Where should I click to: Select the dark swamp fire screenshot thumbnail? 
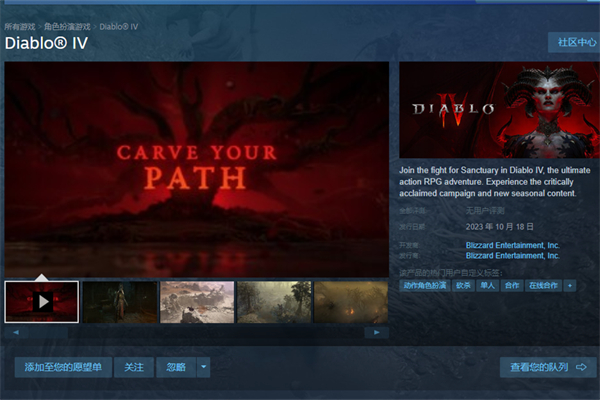pyautogui.click(x=351, y=302)
